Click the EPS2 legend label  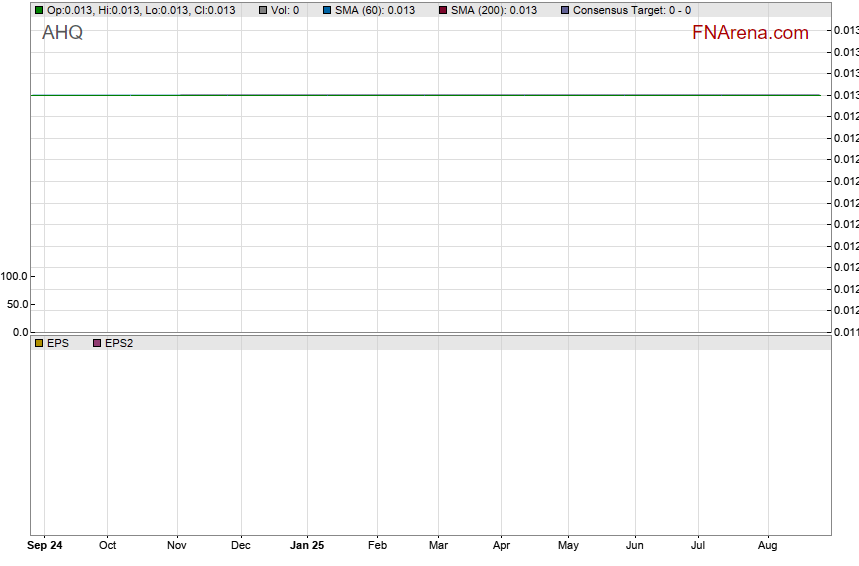[x=119, y=343]
